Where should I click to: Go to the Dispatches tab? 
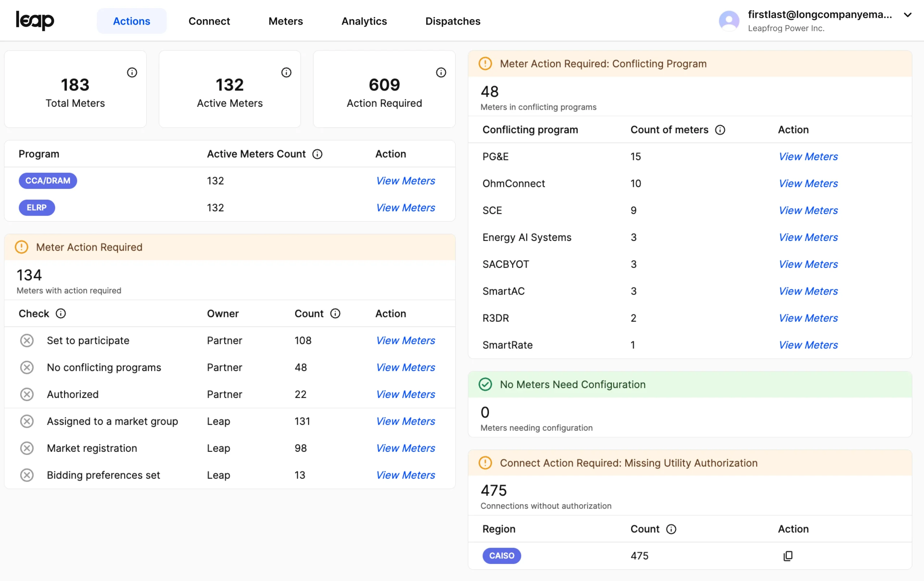coord(453,21)
